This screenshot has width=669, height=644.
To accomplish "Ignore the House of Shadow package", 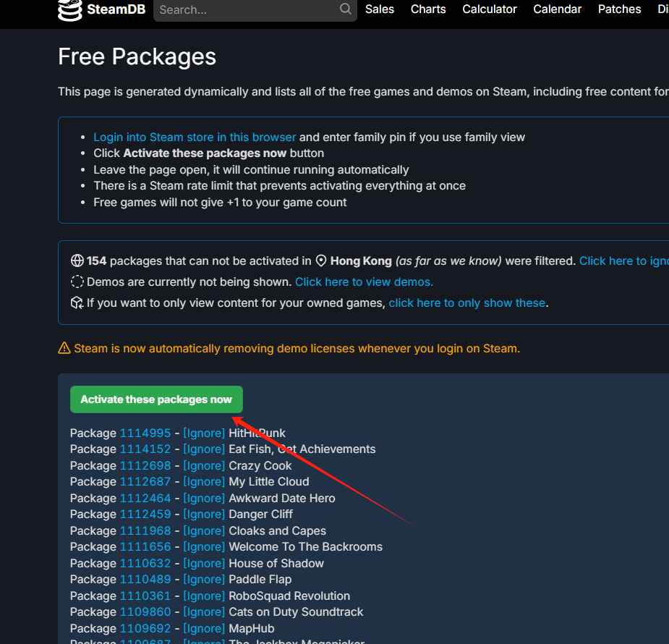I will (204, 564).
